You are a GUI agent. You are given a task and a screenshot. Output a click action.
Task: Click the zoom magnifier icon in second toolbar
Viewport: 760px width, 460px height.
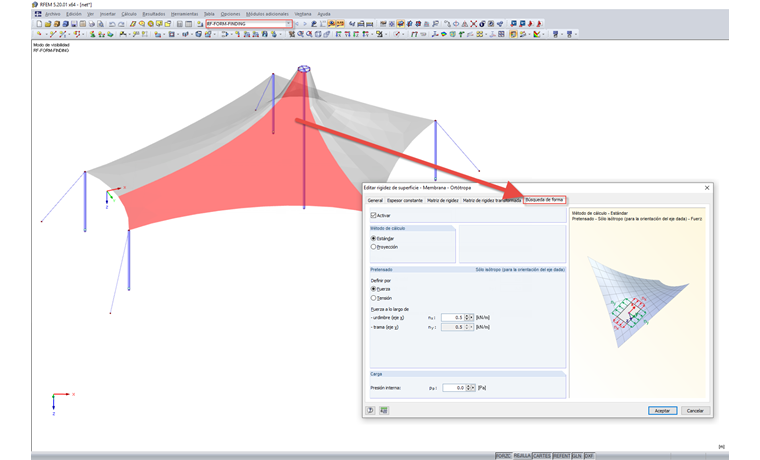[300, 34]
